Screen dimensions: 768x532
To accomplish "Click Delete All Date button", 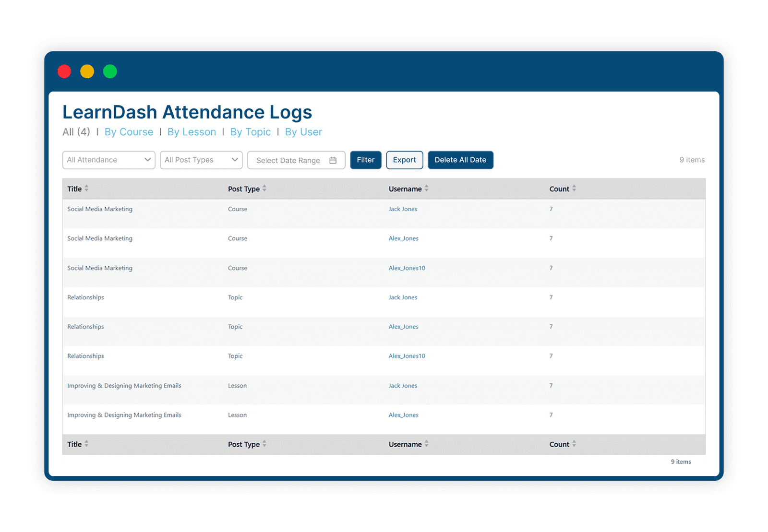I will coord(460,160).
